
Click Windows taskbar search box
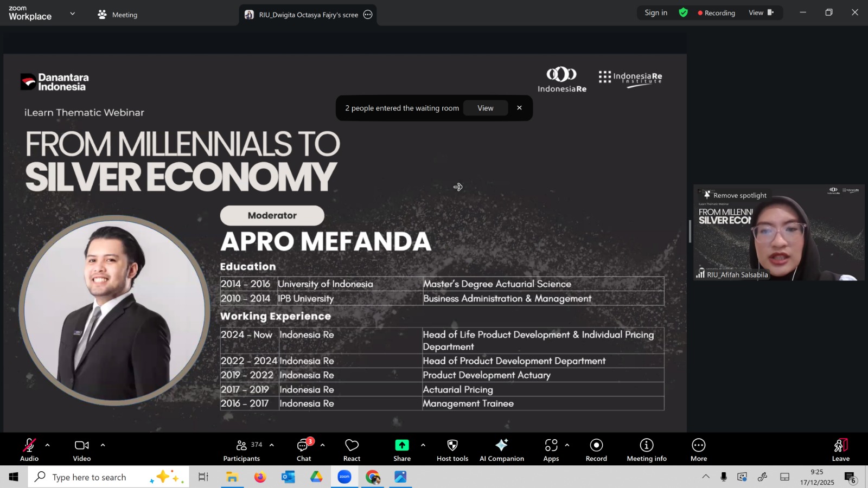pos(90,477)
